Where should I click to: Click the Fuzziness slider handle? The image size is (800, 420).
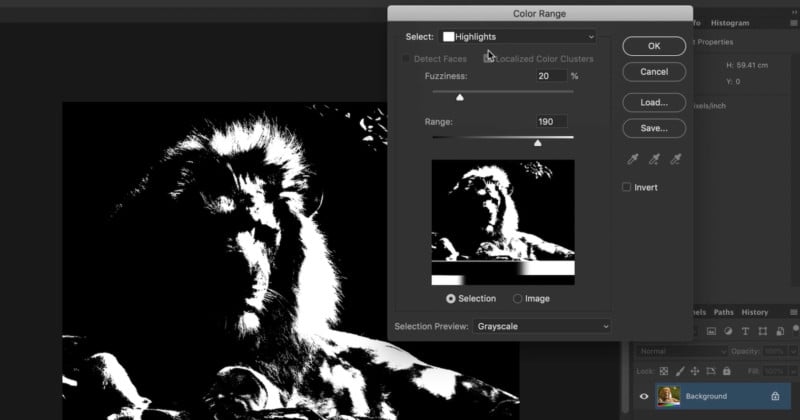coord(460,97)
